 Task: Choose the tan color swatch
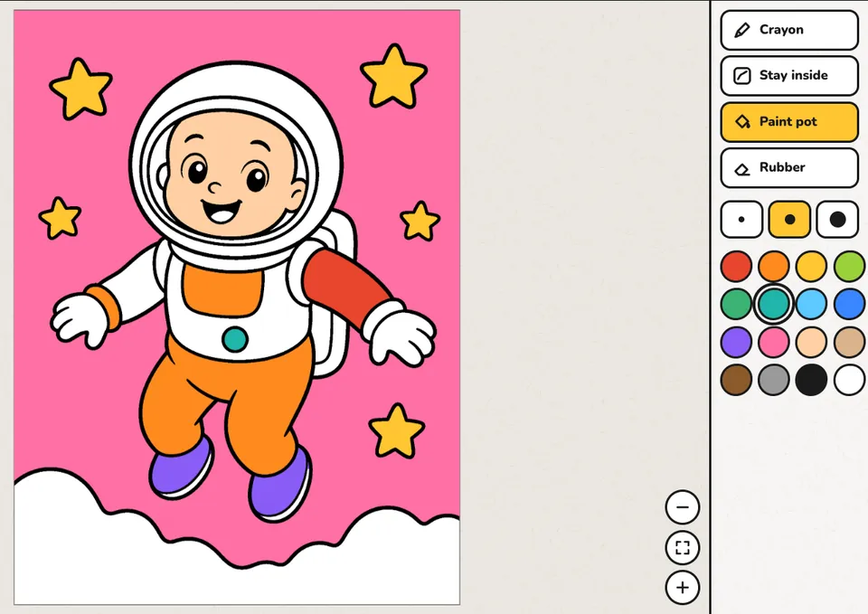[849, 342]
